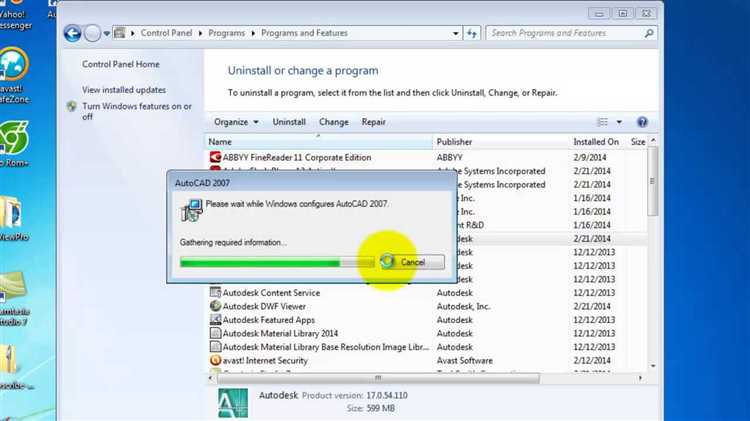Sort by Installed On column header

click(x=597, y=142)
